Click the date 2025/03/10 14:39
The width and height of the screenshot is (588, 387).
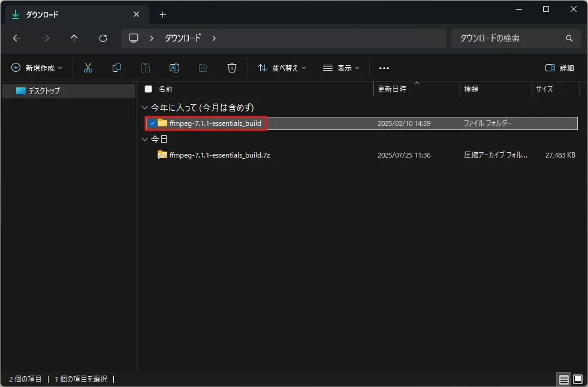point(404,123)
